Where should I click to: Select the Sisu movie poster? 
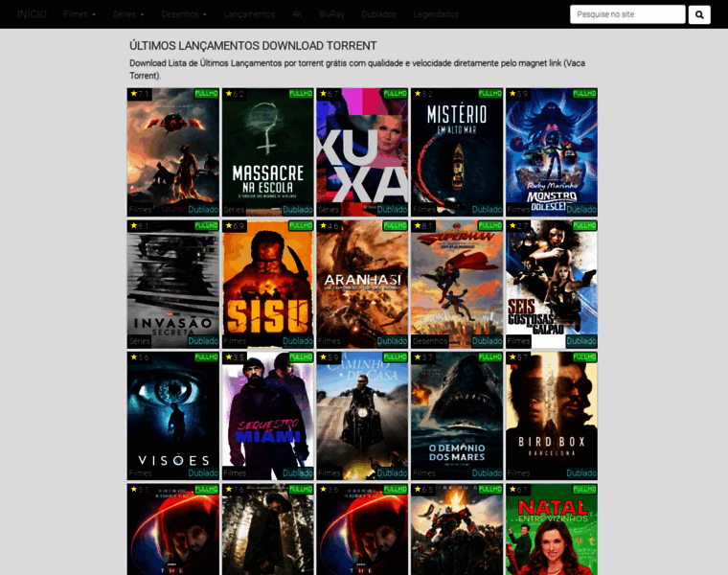268,284
